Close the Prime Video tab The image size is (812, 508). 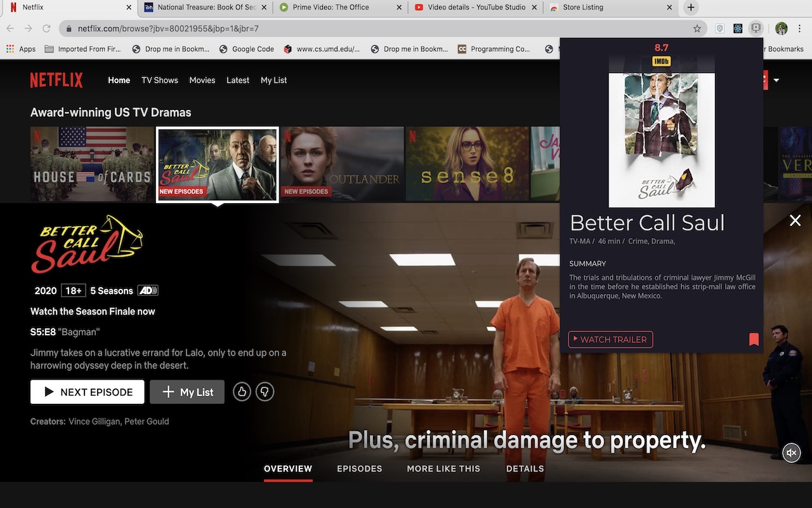click(399, 8)
